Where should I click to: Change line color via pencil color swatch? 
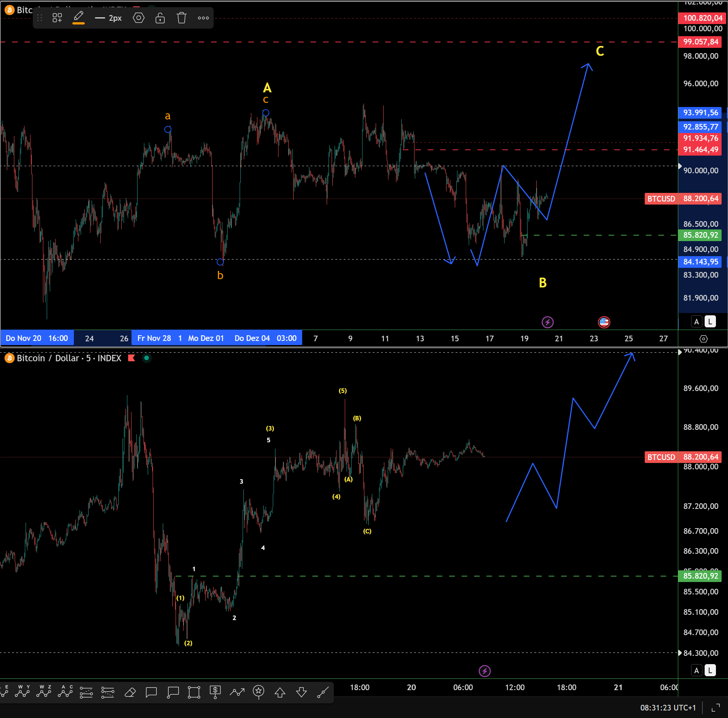78,18
